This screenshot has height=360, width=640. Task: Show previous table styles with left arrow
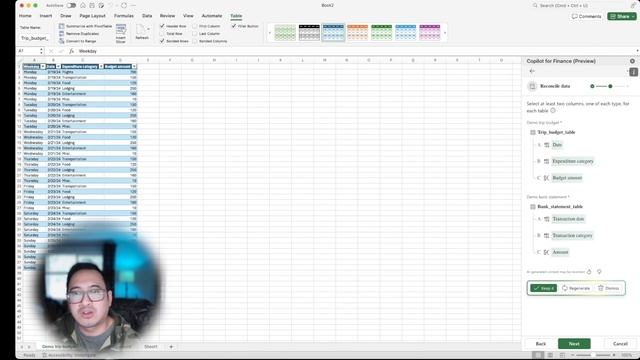[269, 33]
